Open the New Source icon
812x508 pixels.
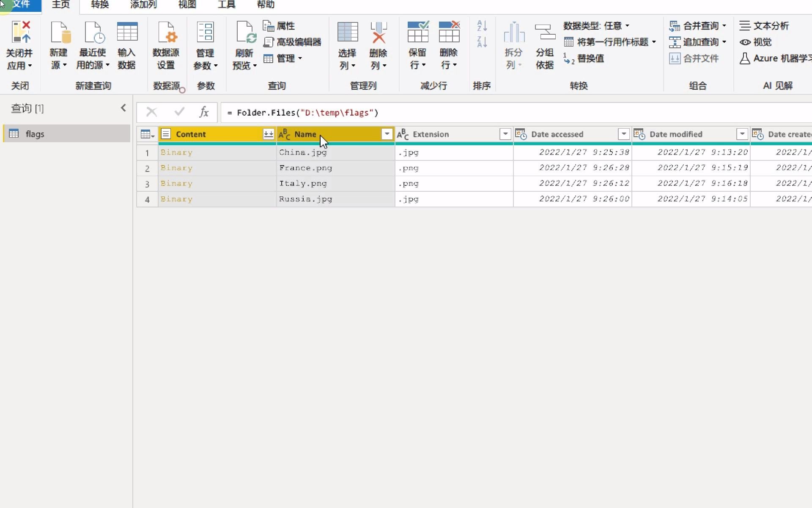coord(60,32)
